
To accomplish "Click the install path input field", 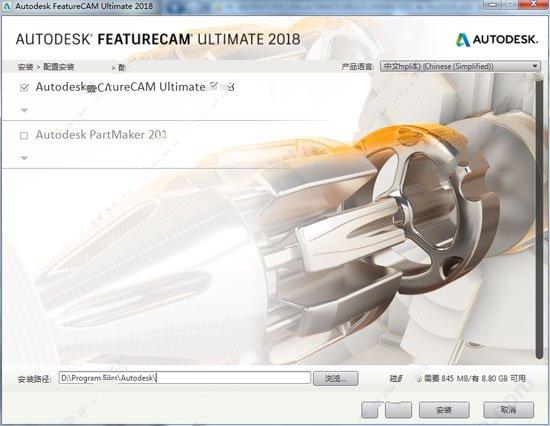I will pos(185,378).
